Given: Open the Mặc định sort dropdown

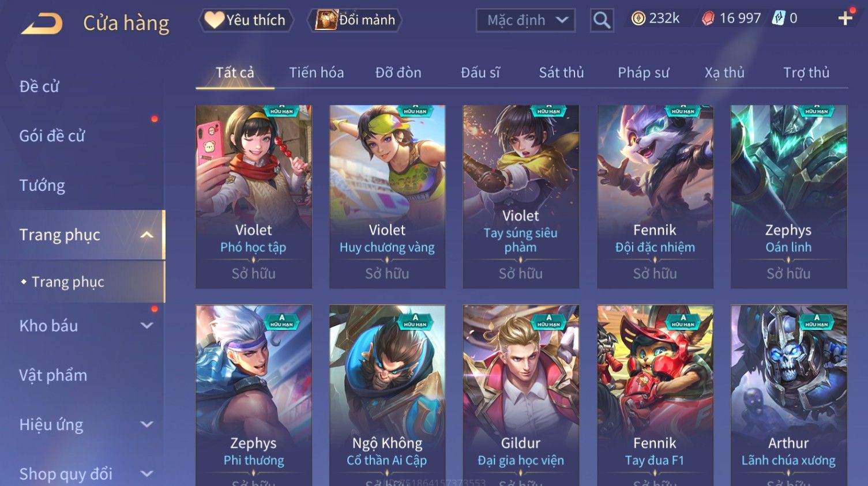Looking at the screenshot, I should tap(525, 20).
